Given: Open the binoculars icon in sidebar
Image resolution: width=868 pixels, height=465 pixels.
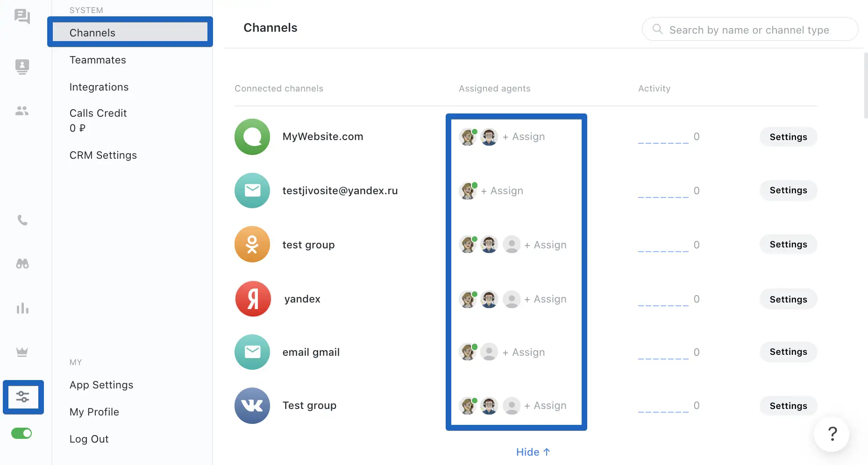Looking at the screenshot, I should coord(22,264).
